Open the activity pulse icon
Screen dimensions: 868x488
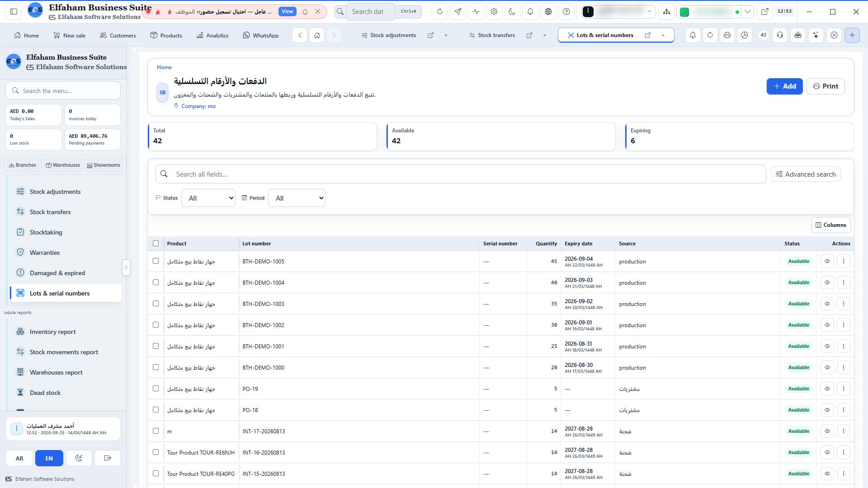coord(476,12)
